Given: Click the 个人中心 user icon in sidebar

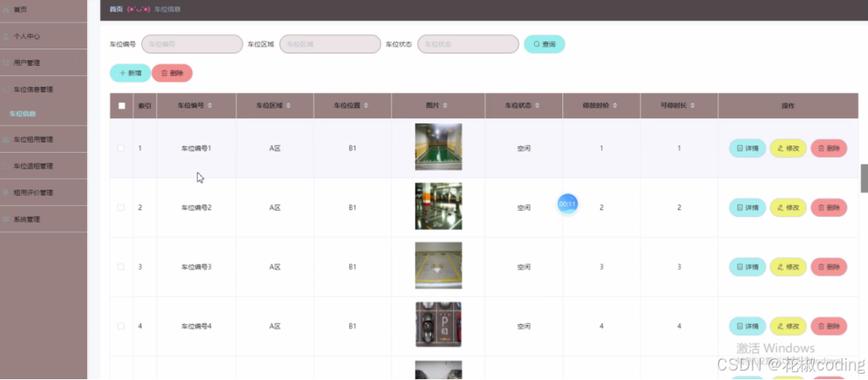Looking at the screenshot, I should (x=6, y=36).
